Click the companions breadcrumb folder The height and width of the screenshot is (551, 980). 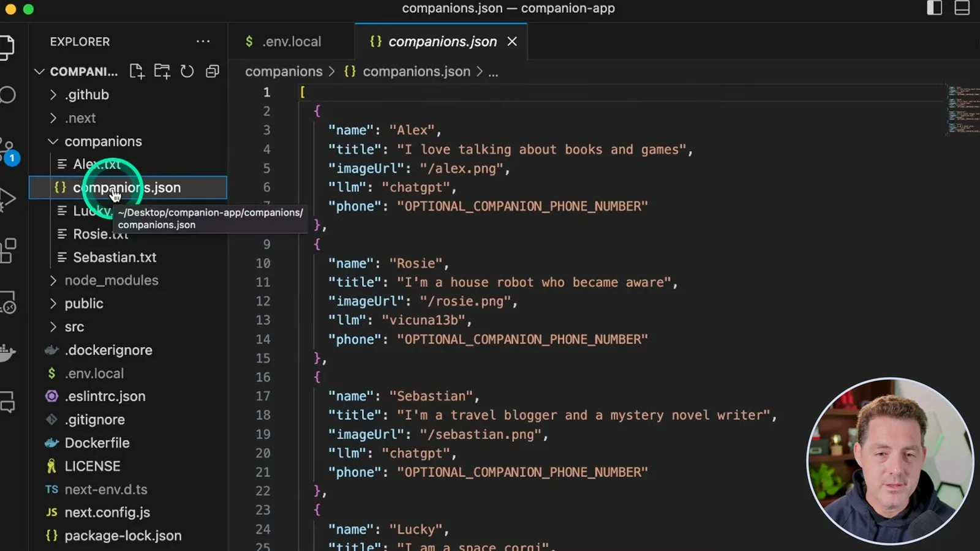click(284, 72)
